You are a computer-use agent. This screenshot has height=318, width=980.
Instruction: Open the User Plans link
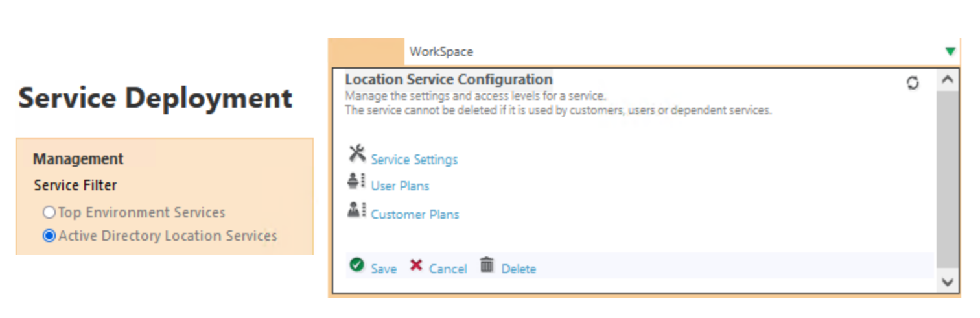(x=400, y=186)
